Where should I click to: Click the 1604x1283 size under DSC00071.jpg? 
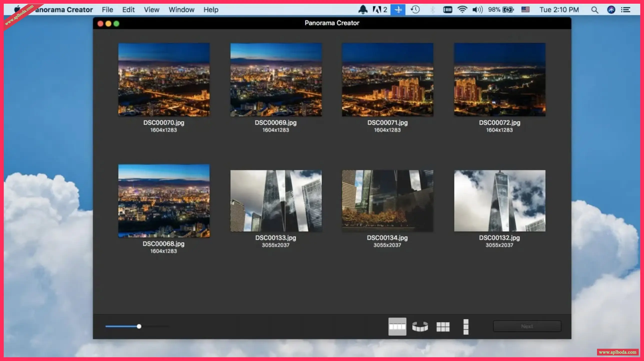coord(387,130)
